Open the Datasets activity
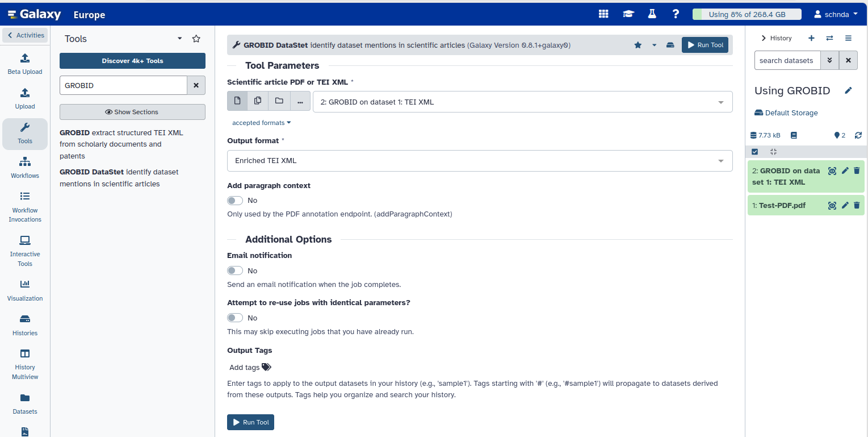 [25, 404]
